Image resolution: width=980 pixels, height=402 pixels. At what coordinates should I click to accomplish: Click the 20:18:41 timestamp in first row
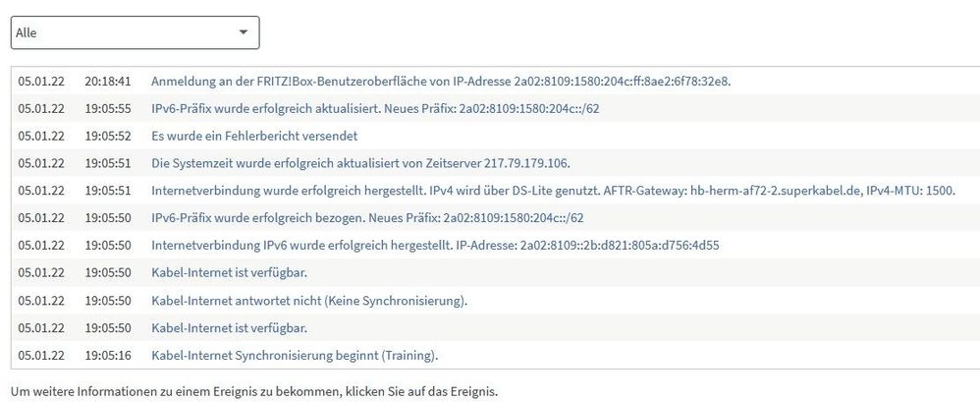(108, 81)
